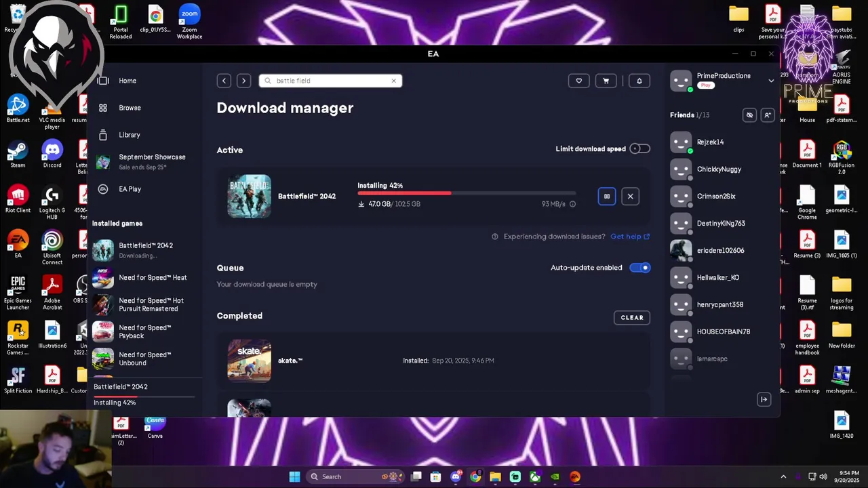Click the skate. game thumbnail
868x488 pixels.
tap(249, 361)
